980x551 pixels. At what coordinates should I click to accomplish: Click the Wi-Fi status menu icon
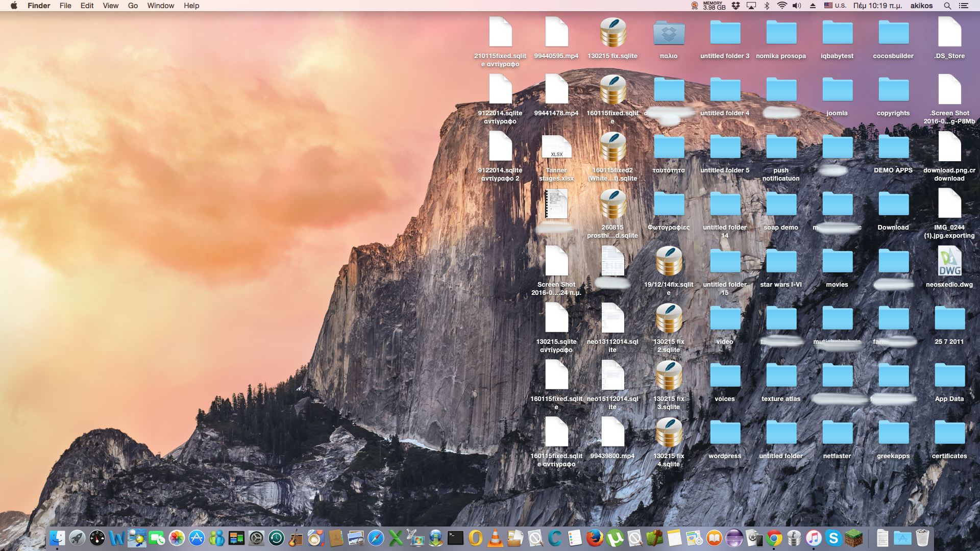point(781,6)
